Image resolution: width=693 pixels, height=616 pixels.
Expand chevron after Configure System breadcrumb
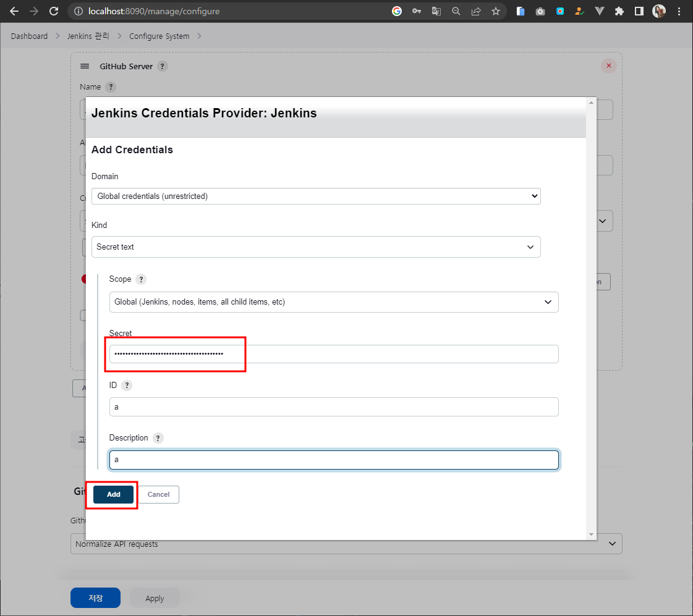pos(199,36)
